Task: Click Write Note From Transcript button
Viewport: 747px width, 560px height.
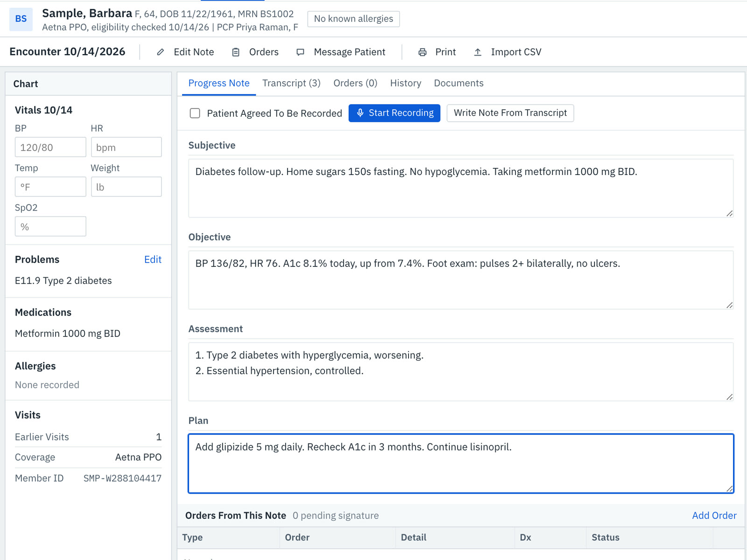Action: [x=510, y=113]
